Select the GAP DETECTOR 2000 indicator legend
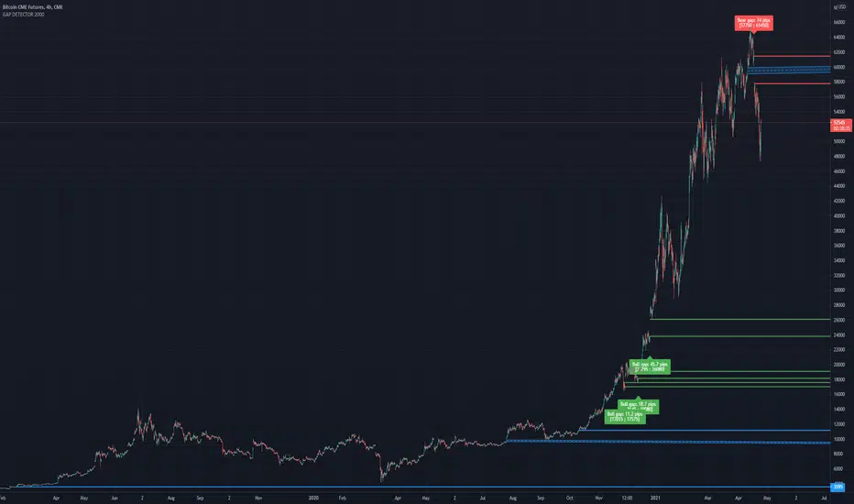The height and width of the screenshot is (504, 854). pyautogui.click(x=24, y=14)
